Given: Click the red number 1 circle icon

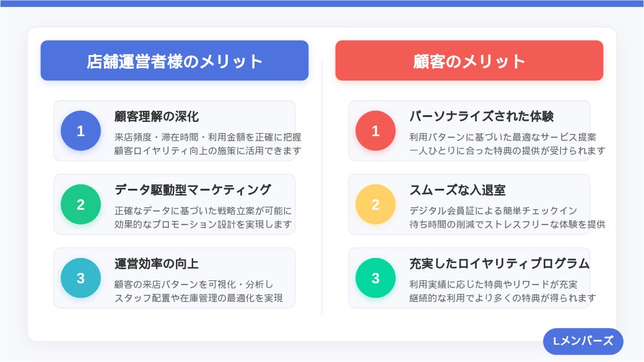Looking at the screenshot, I should coord(375,131).
